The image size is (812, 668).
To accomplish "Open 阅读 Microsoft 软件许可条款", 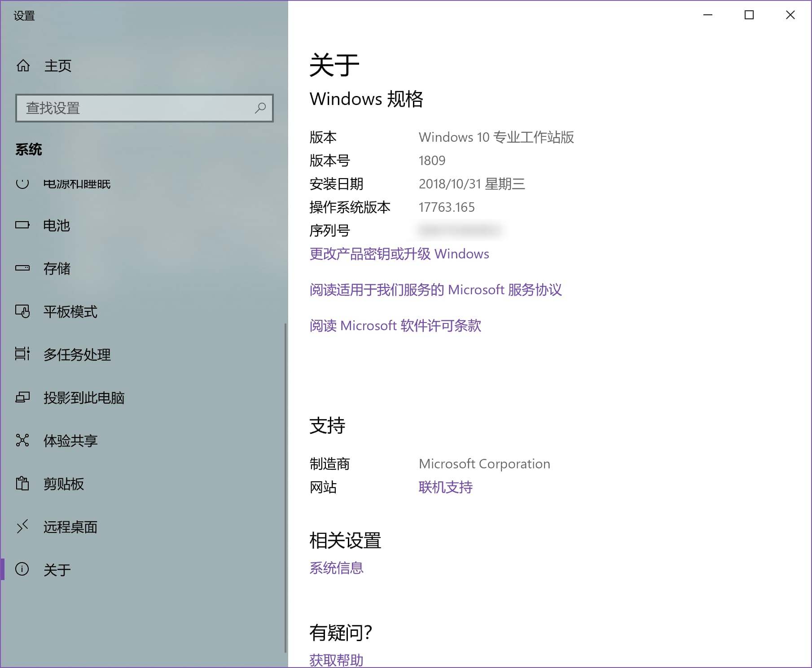I will tap(395, 326).
